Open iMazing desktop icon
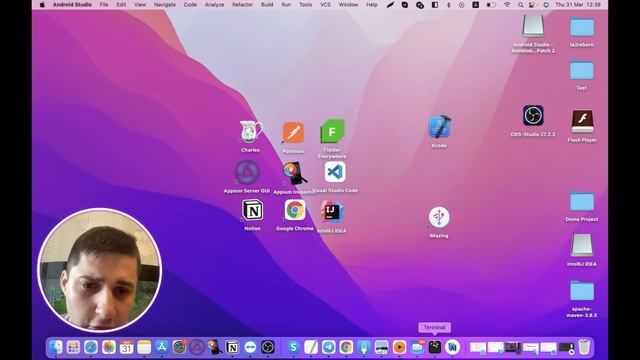Image resolution: width=640 pixels, height=360 pixels. pos(439,217)
